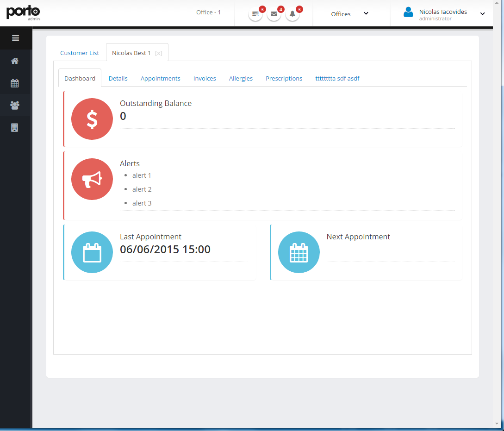Click the administrator role label
Viewport: 504px width, 431px height.
(x=435, y=19)
